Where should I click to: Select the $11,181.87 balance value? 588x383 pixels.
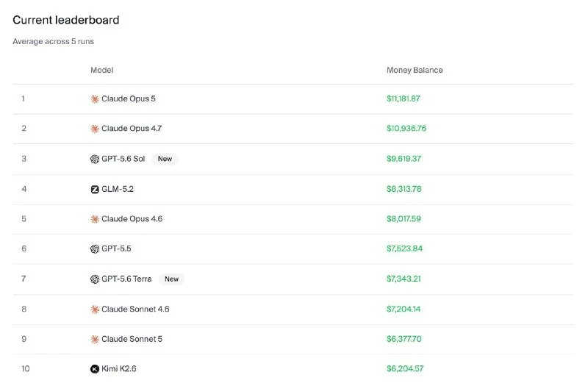404,99
